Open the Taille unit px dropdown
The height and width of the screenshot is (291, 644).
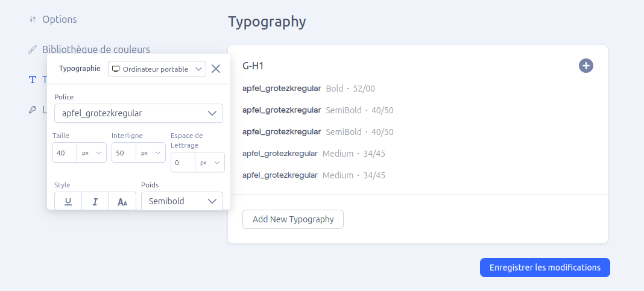[92, 153]
